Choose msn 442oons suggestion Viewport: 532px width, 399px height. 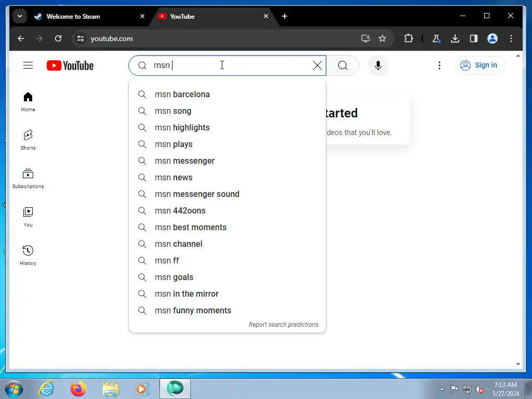coord(228,211)
